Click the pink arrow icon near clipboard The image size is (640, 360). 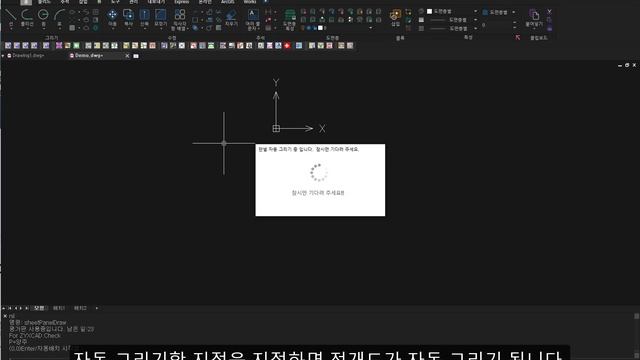[x=518, y=38]
